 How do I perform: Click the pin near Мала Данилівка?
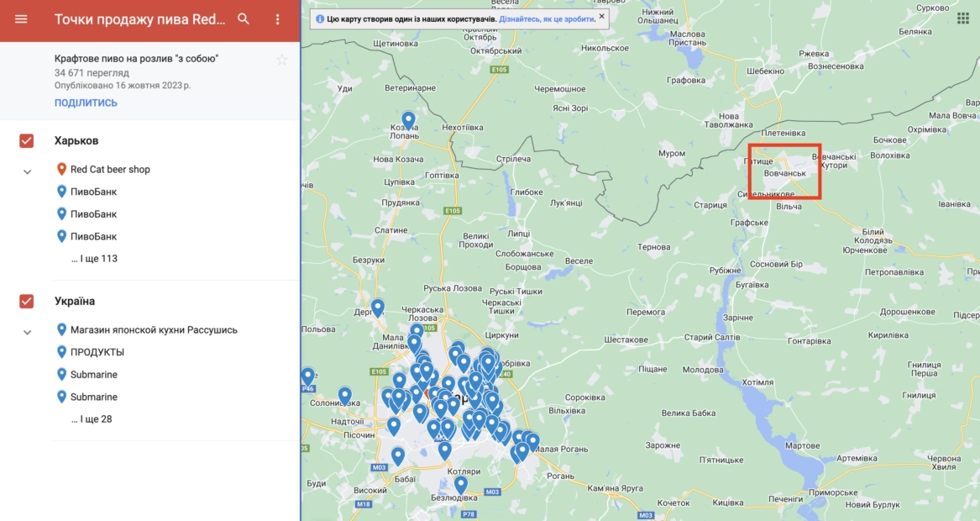[414, 343]
